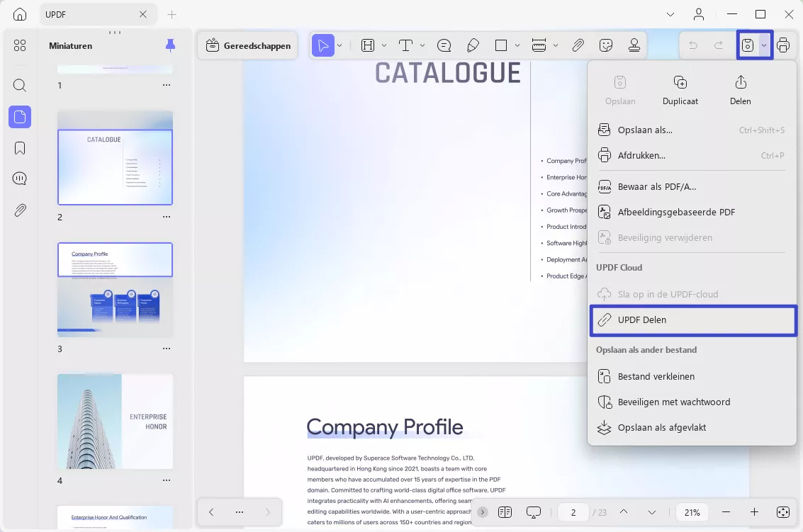Image resolution: width=803 pixels, height=532 pixels.
Task: Select the rectangle shape tool
Action: [x=501, y=45]
